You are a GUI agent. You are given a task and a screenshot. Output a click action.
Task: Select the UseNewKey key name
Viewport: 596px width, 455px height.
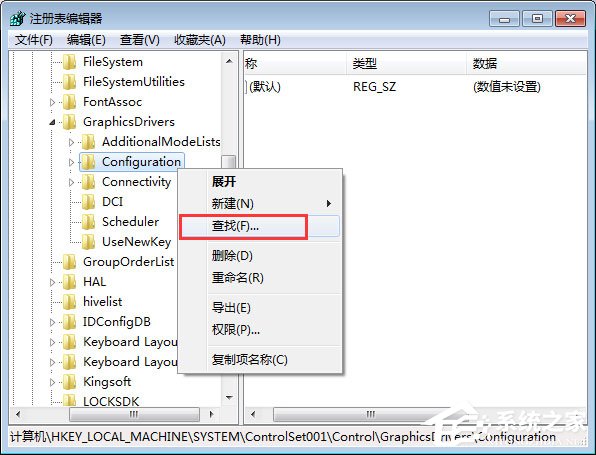tap(136, 242)
